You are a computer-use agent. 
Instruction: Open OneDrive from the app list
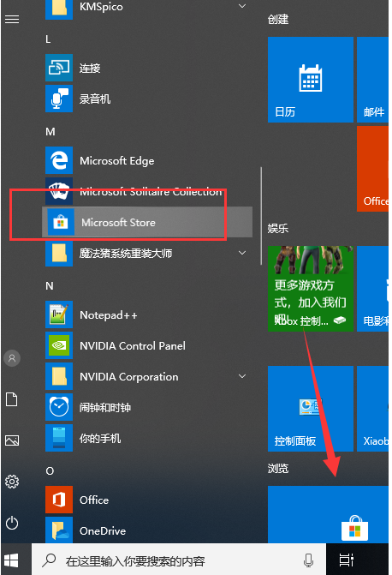pos(147,530)
